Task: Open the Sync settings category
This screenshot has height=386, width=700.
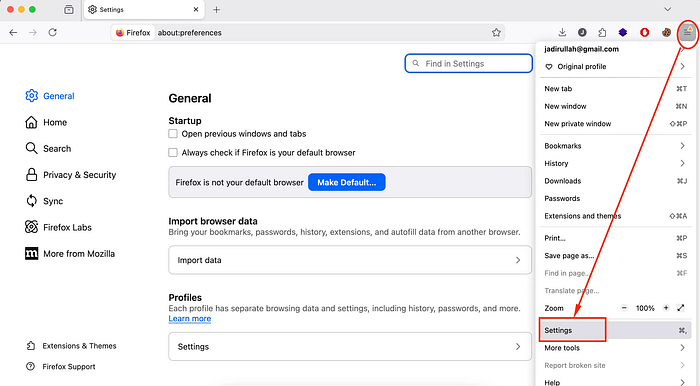Action: tap(44, 201)
